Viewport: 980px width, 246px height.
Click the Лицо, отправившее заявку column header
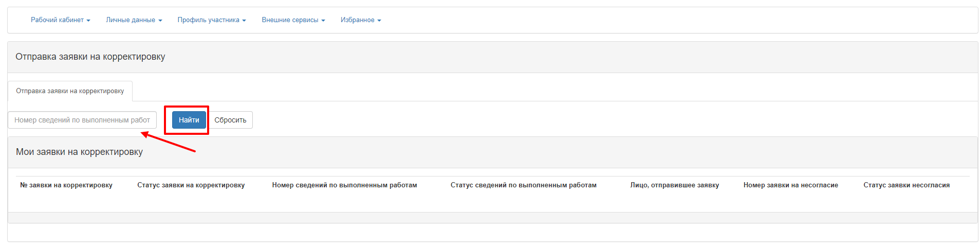(x=675, y=185)
